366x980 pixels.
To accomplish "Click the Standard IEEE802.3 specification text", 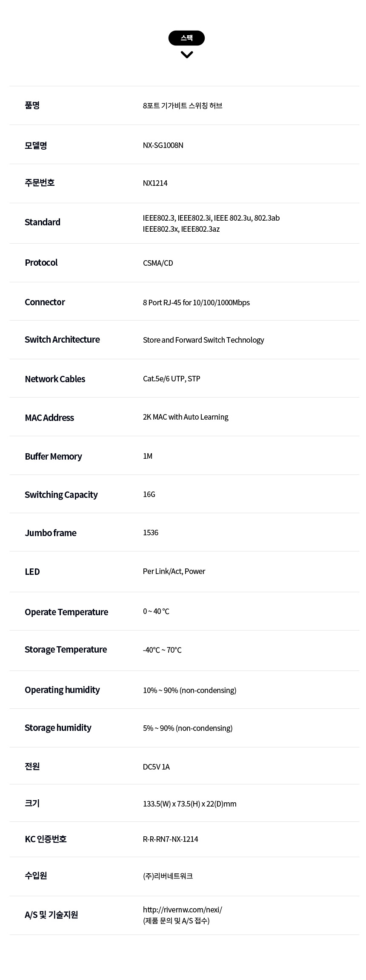I will pyautogui.click(x=211, y=223).
